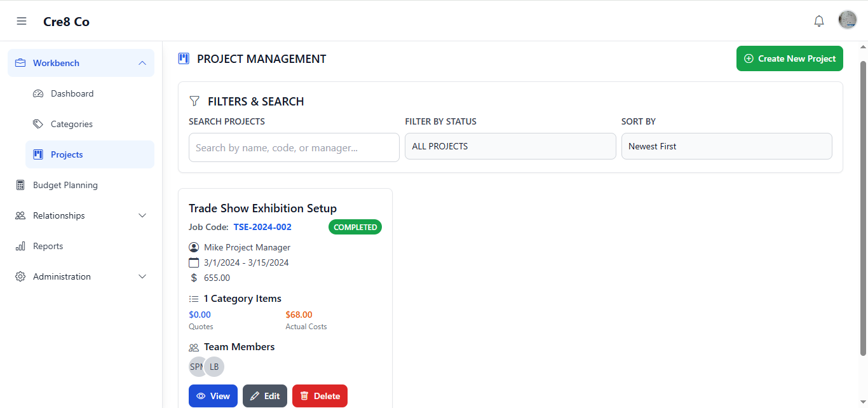Open the user profile avatar
The height and width of the screenshot is (408, 868).
[848, 20]
